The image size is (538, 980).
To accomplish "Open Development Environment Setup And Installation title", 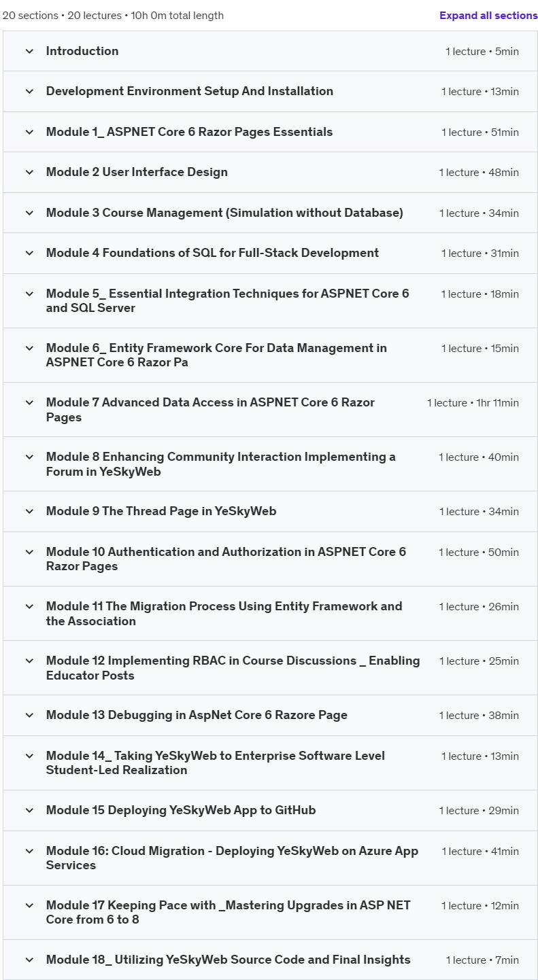I will (x=190, y=91).
